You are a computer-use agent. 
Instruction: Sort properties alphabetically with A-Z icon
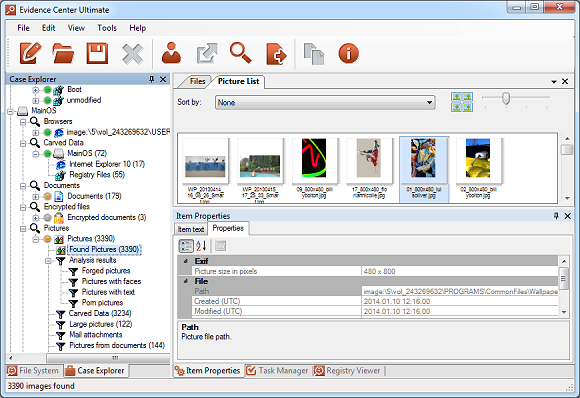[x=201, y=246]
